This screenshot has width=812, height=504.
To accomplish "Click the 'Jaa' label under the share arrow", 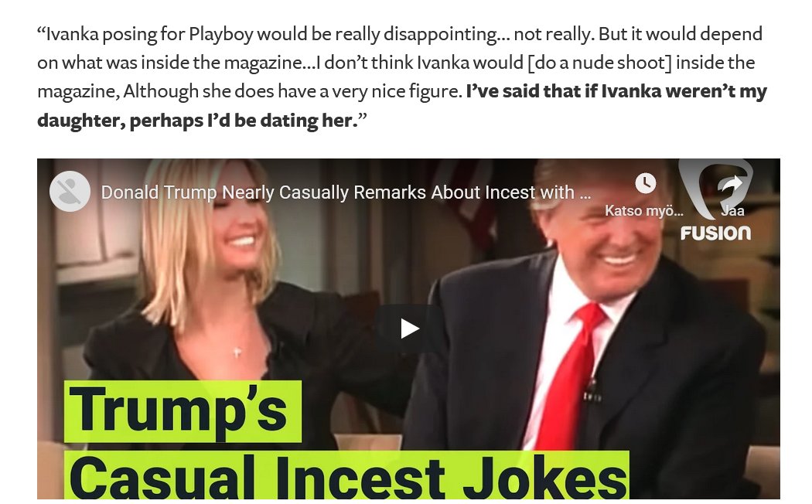I will 733,210.
